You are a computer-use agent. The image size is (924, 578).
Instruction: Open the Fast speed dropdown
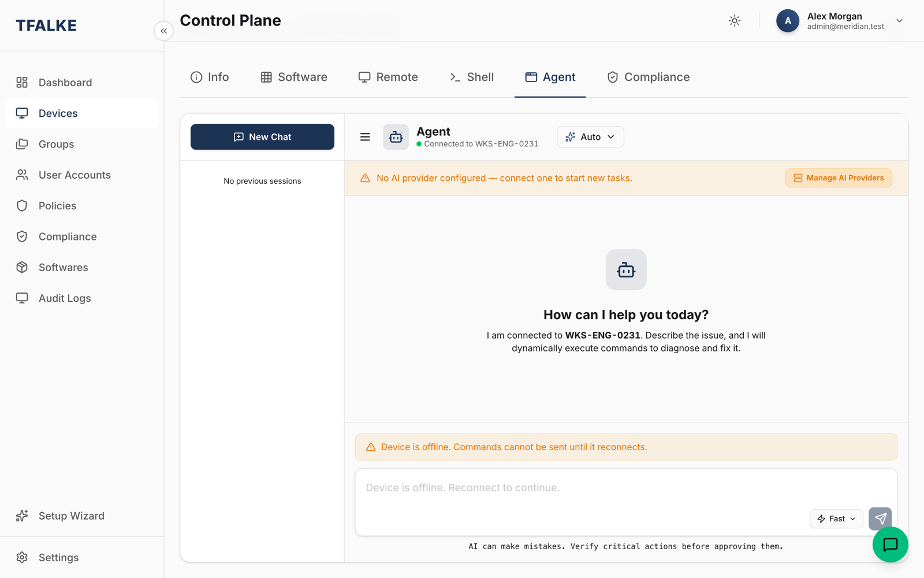tap(836, 519)
